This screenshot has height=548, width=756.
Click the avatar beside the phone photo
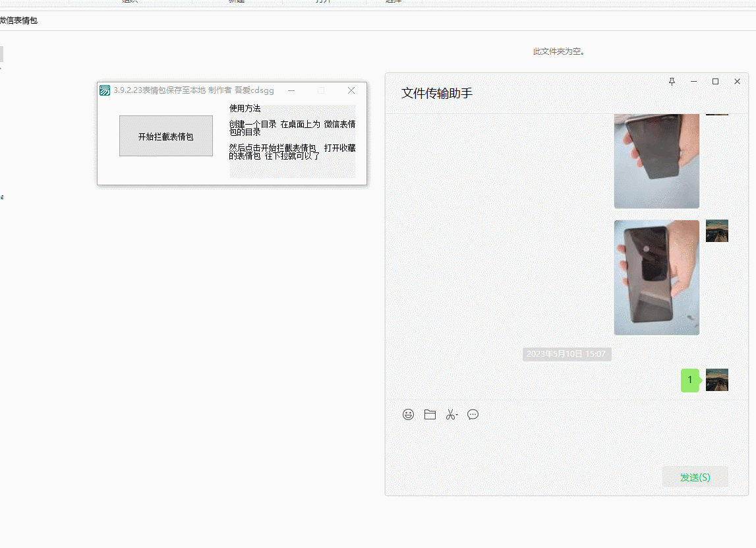tap(717, 230)
